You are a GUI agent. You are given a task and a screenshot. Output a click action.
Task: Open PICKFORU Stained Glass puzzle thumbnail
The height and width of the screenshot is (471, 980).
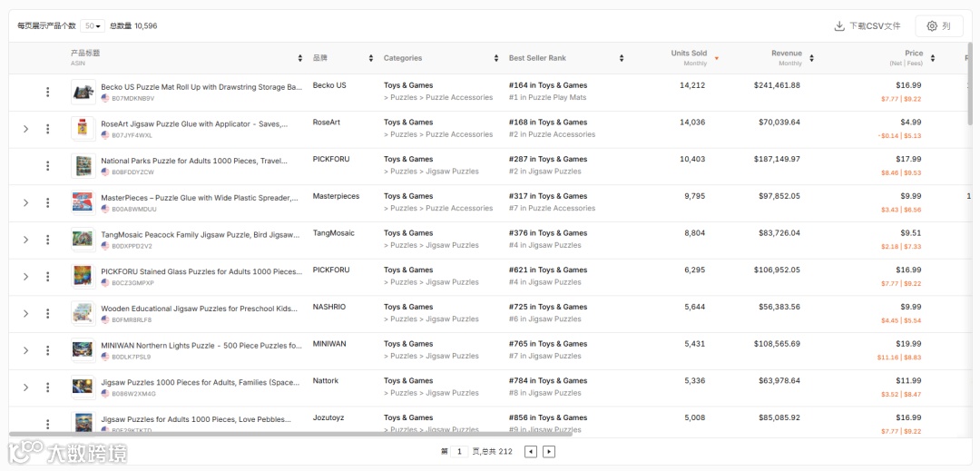pyautogui.click(x=83, y=276)
